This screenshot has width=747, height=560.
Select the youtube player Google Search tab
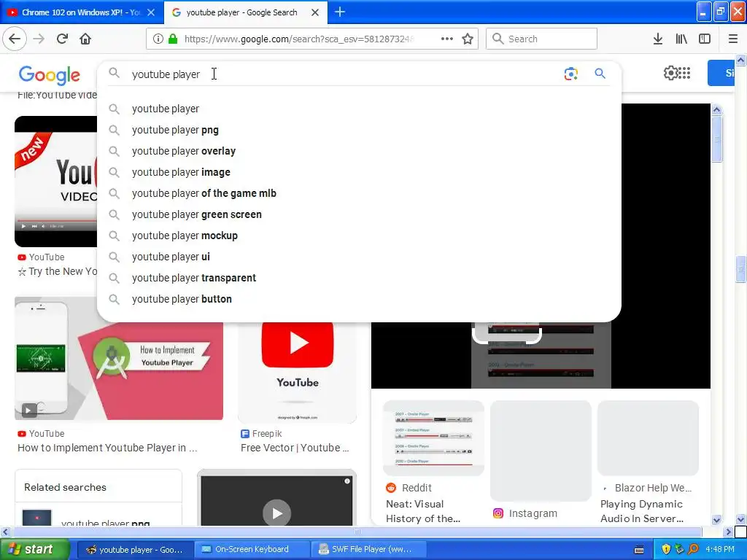[246, 12]
